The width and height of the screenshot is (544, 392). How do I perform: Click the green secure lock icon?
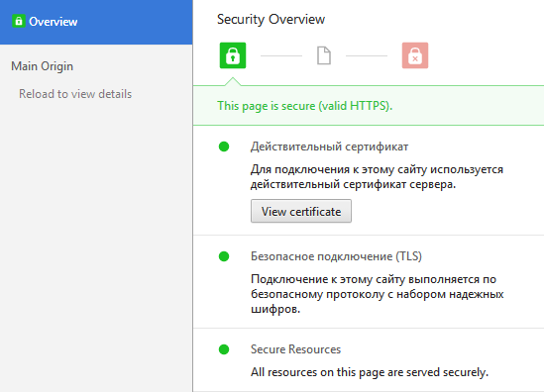coord(233,55)
